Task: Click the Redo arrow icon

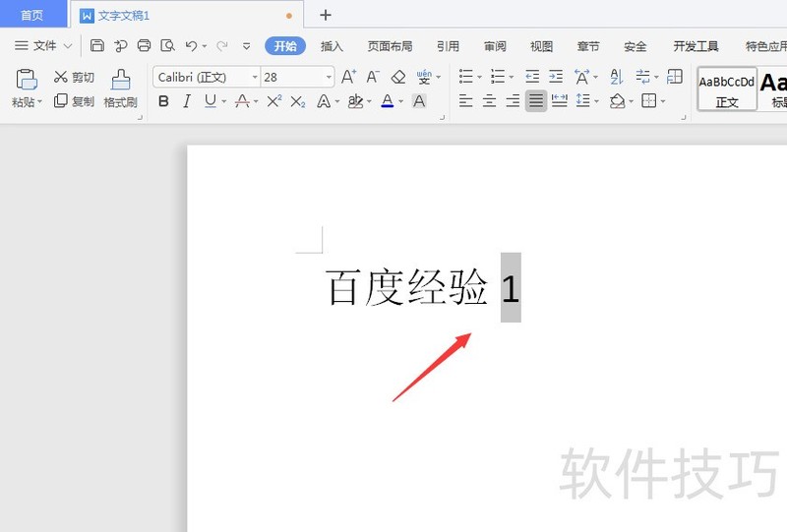Action: (x=222, y=46)
